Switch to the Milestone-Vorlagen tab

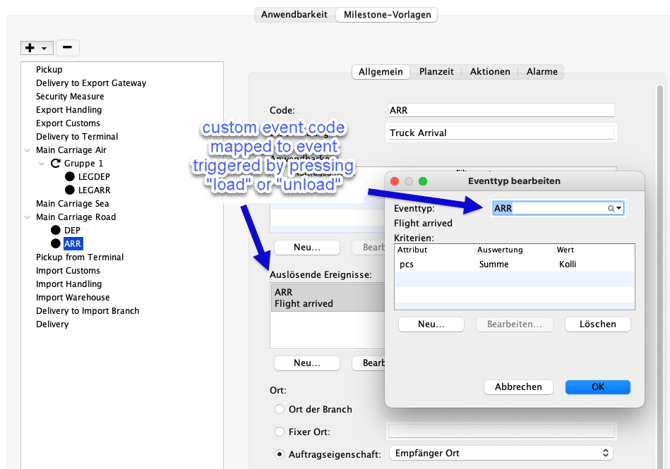[387, 15]
